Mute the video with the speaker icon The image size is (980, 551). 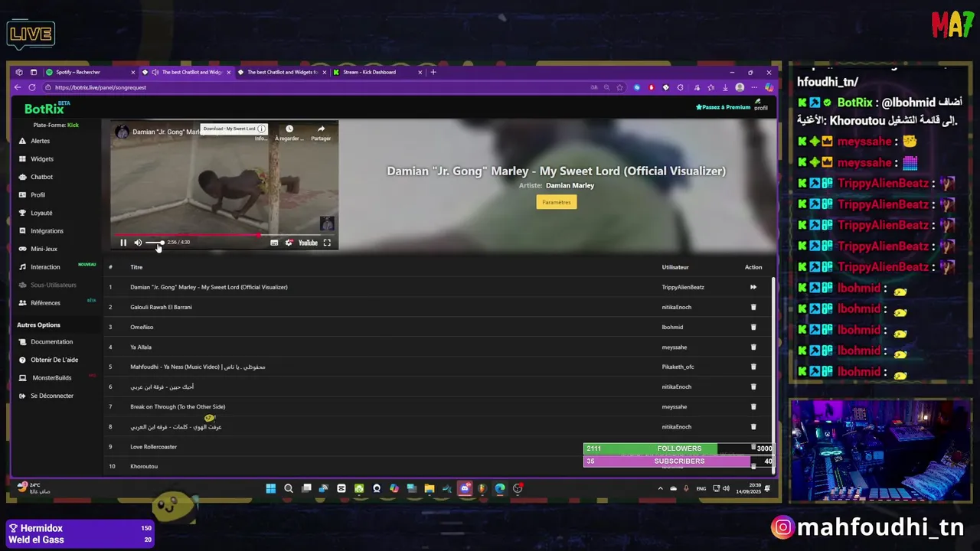(138, 243)
